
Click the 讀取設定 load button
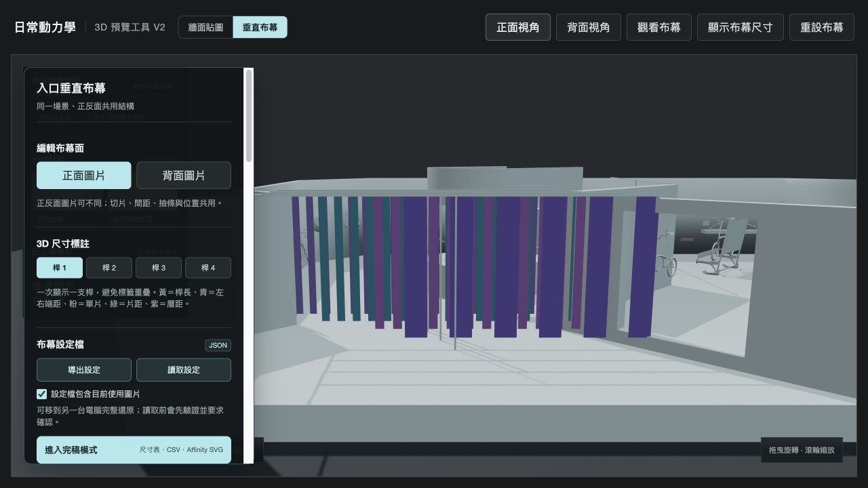pyautogui.click(x=184, y=370)
